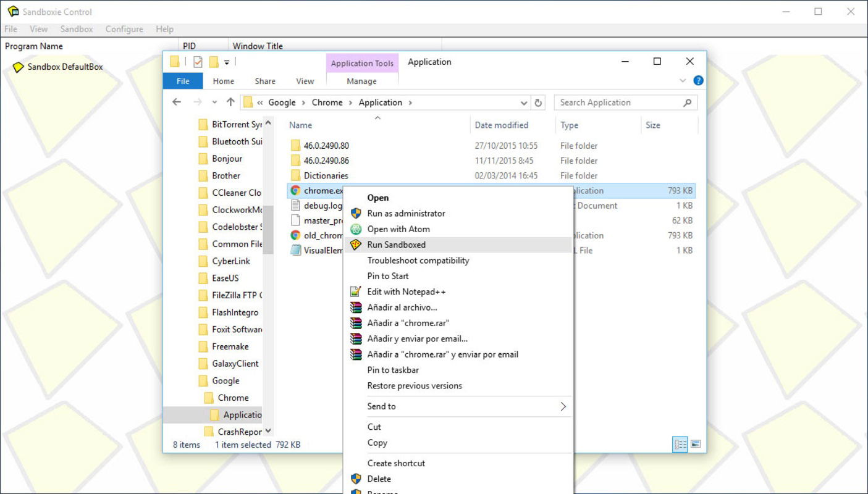Open the Sandboxie Configure menu
Viewport: 868px width, 494px height.
click(124, 29)
